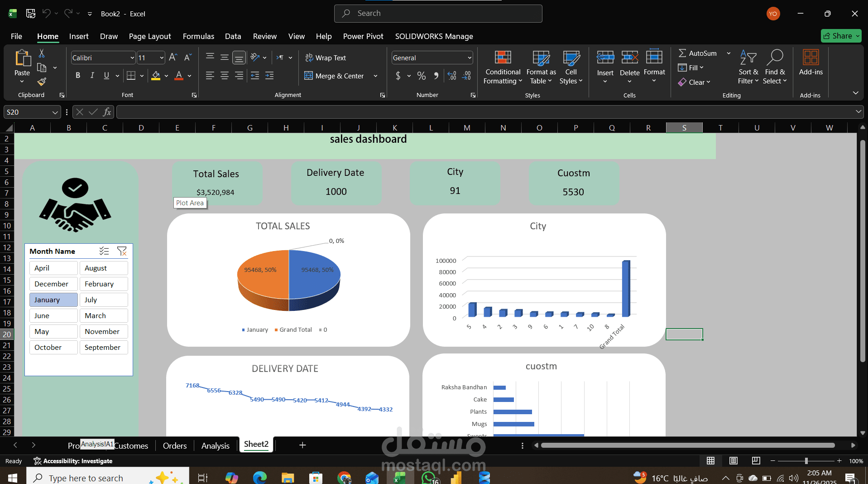868x484 pixels.
Task: Apply Percent Style icon
Action: coord(422,76)
